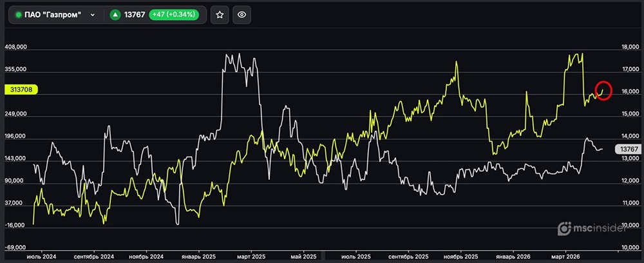The width and height of the screenshot is (644, 263).
Task: Click the 196,000 left axis value
Action: coord(15,137)
